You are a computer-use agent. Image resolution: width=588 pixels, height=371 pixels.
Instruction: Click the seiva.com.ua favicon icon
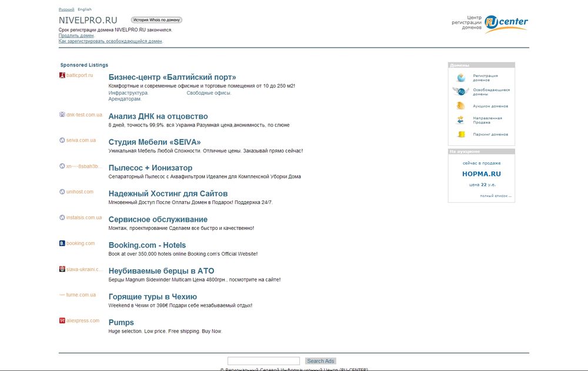[62, 141]
